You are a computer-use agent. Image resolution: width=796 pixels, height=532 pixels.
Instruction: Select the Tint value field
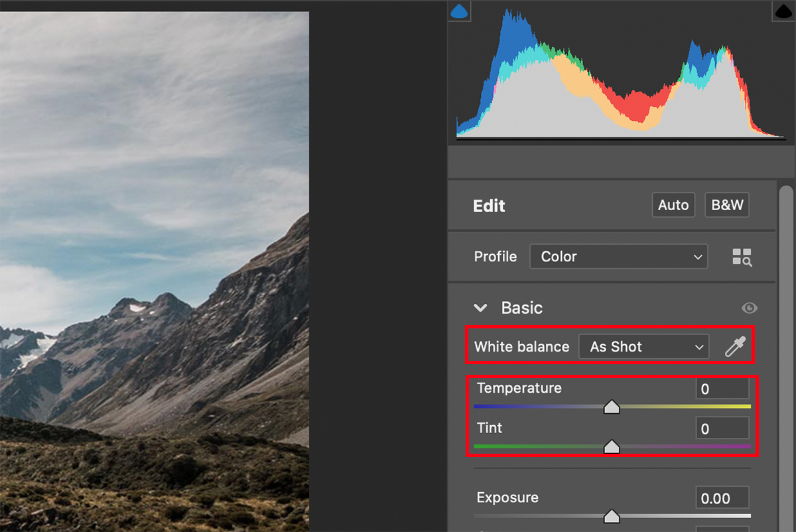click(x=722, y=428)
